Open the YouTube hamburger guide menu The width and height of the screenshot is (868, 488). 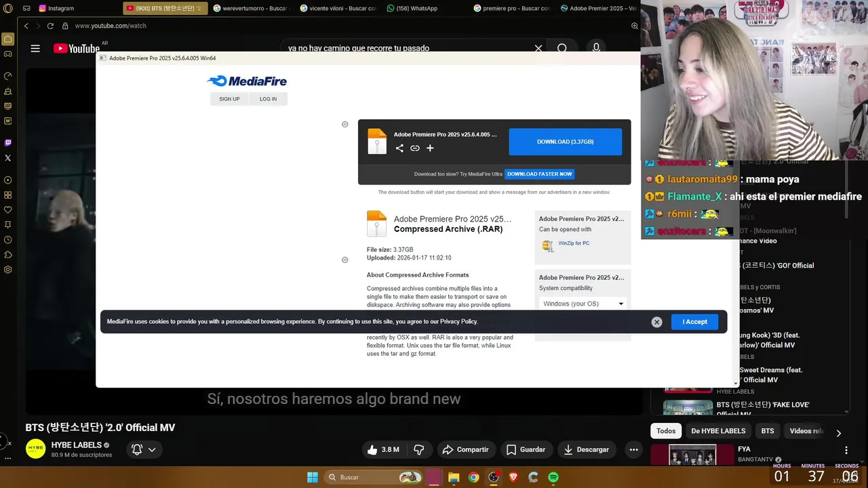pyautogui.click(x=35, y=48)
